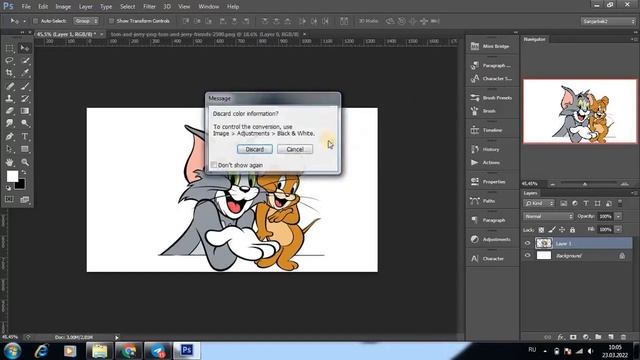Image resolution: width=640 pixels, height=360 pixels.
Task: Select the Eyedropper tool
Action: pos(25,73)
